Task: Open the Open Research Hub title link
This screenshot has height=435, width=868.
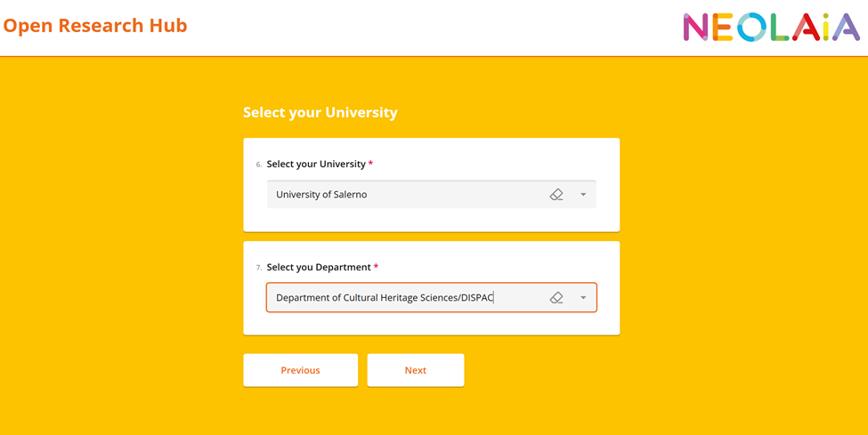Action: point(95,26)
